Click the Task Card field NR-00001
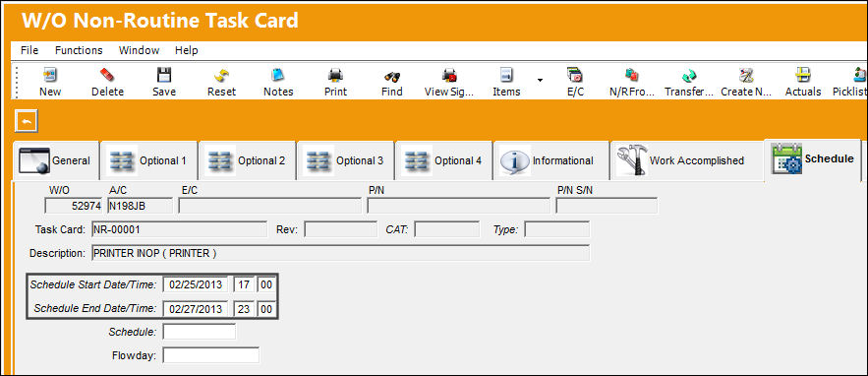 tap(179, 229)
